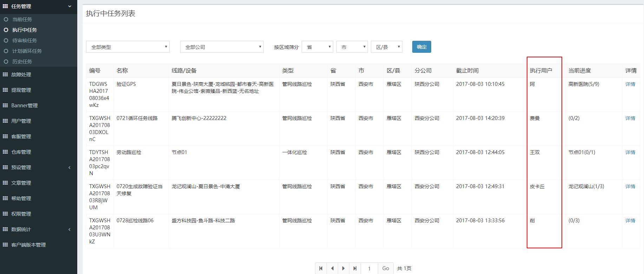Go to previous page arrow icon

[x=333, y=268]
